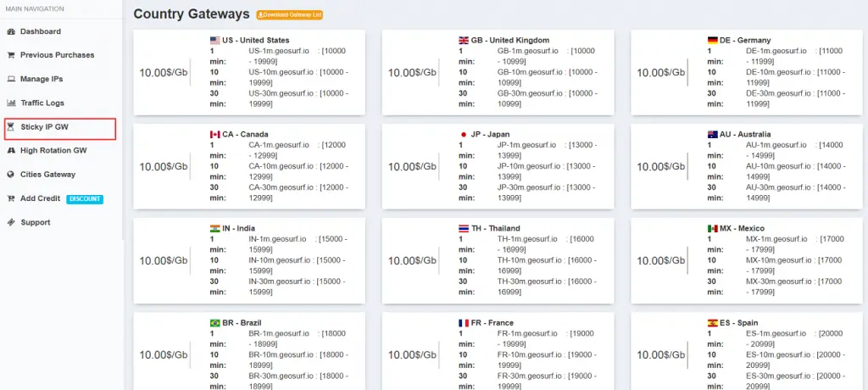Click the AU - Australia card title
Screen dimensions: 868x390
(x=745, y=135)
